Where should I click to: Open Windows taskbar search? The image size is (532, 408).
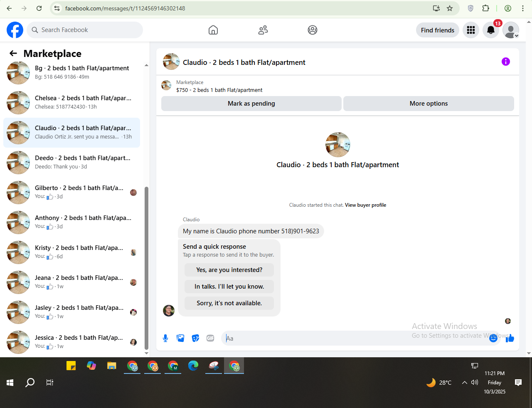[x=30, y=383]
